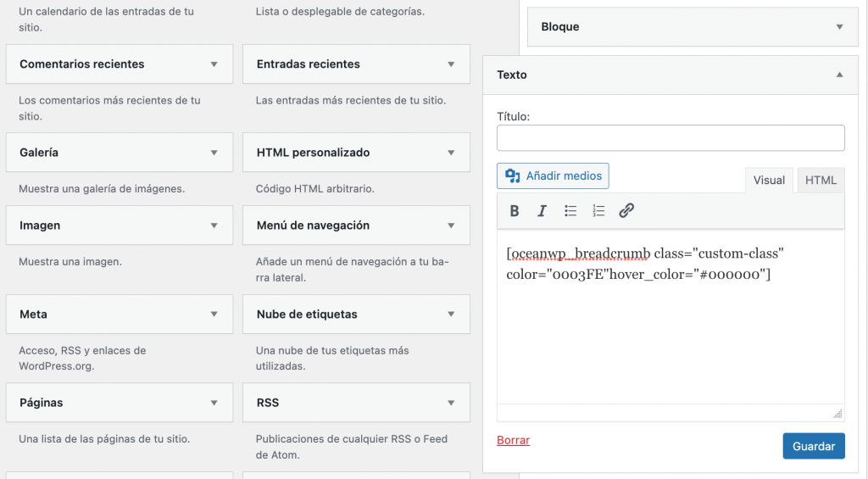Collapse the Texto widget panel
868x479 pixels.
tap(839, 75)
